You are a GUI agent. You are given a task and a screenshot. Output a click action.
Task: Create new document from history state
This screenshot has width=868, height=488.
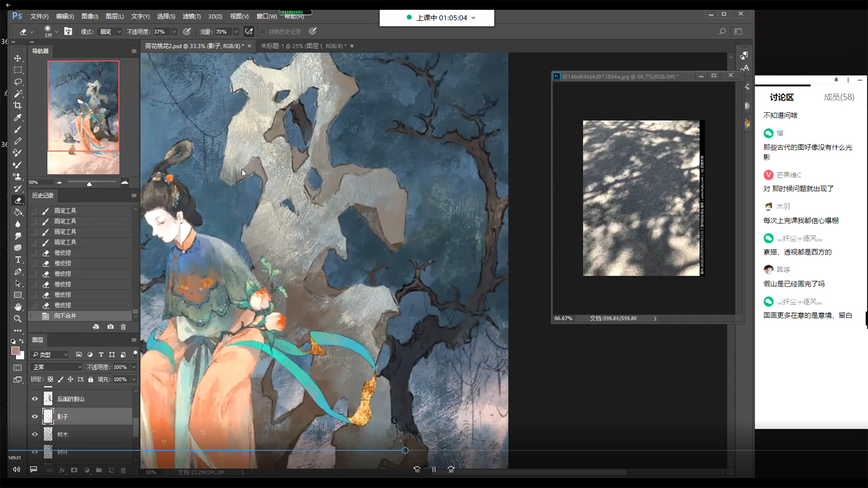[x=96, y=327]
